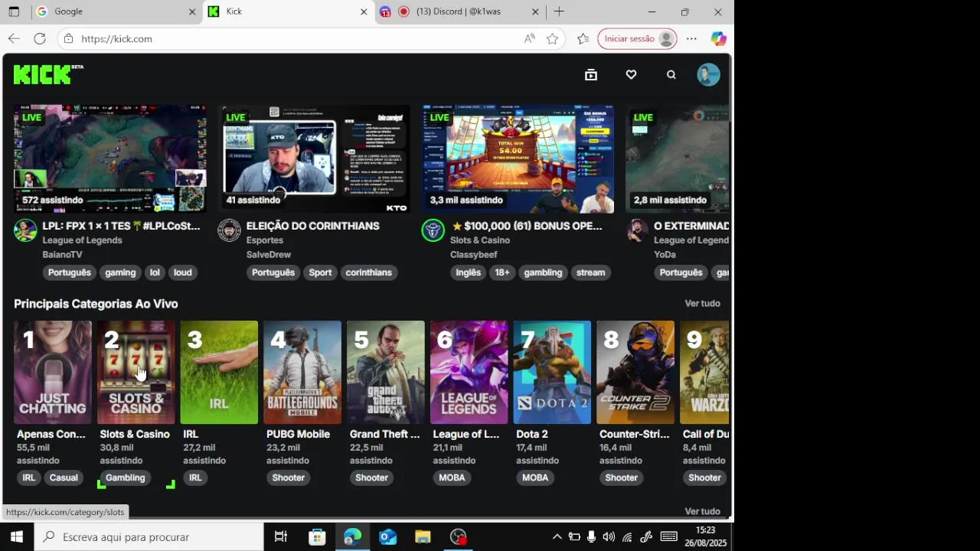The width and height of the screenshot is (980, 551).
Task: Open File Explorer from taskbar
Action: [x=423, y=537]
